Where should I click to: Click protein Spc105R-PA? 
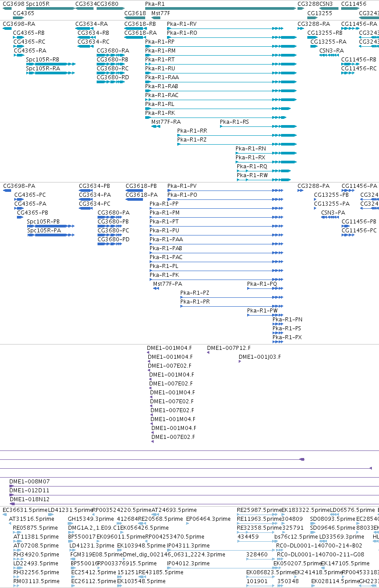(44, 230)
